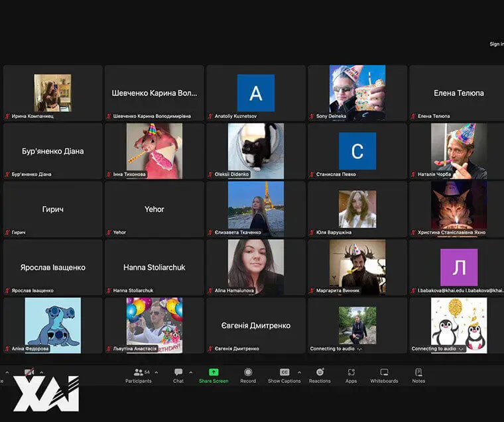This screenshot has height=422, width=504.
Task: Click the Sign in link
Action: click(496, 44)
